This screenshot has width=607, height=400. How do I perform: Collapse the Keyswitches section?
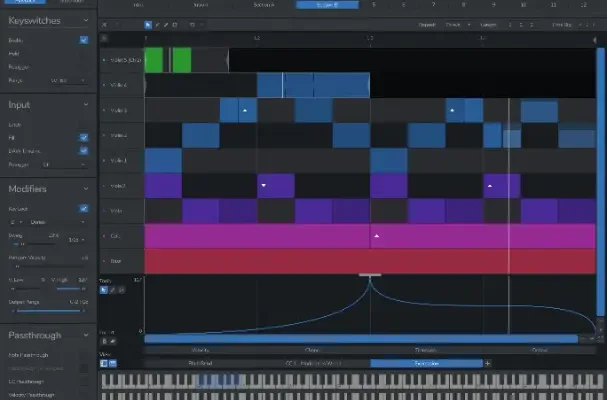click(x=84, y=20)
